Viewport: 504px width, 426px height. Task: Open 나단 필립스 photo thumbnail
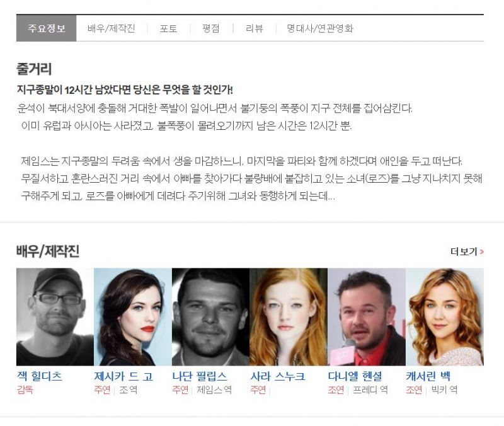(x=211, y=317)
